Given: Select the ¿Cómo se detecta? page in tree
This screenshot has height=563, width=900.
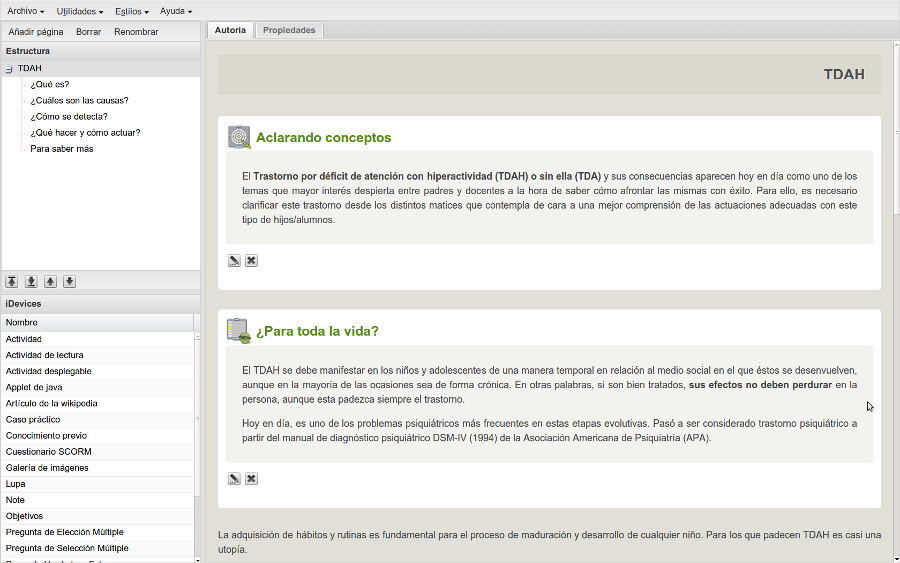Looking at the screenshot, I should point(69,117).
